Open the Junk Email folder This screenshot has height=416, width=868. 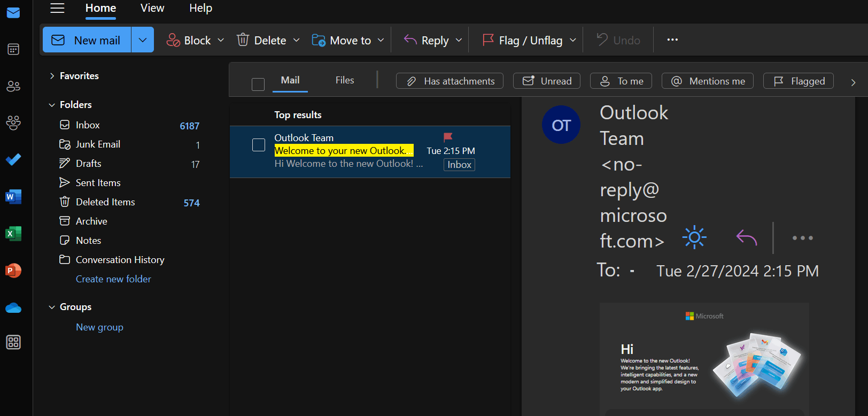point(129,144)
